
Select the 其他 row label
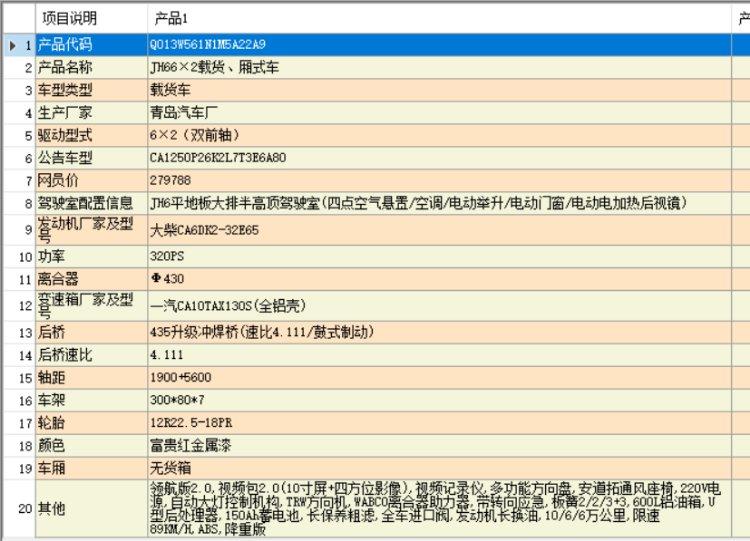[91, 508]
